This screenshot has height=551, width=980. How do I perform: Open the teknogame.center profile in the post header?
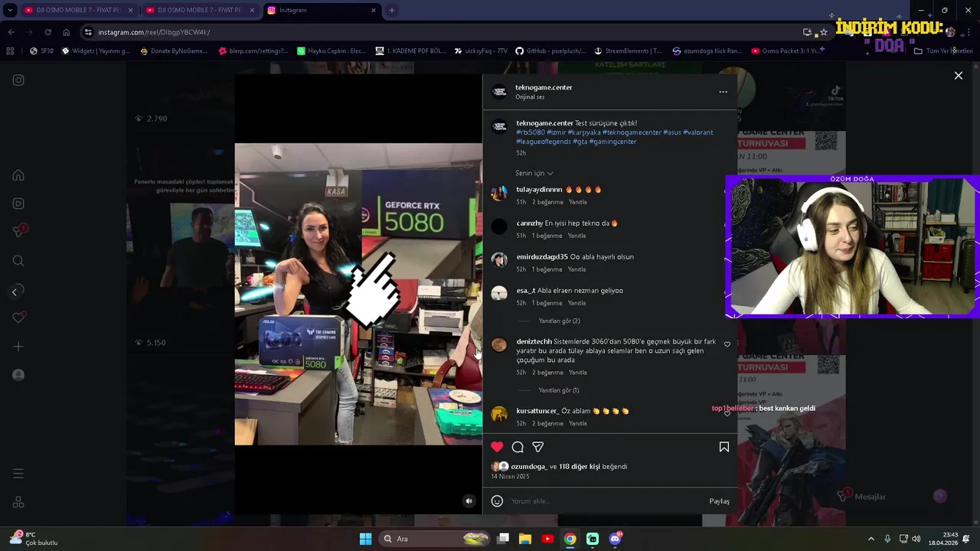[544, 87]
